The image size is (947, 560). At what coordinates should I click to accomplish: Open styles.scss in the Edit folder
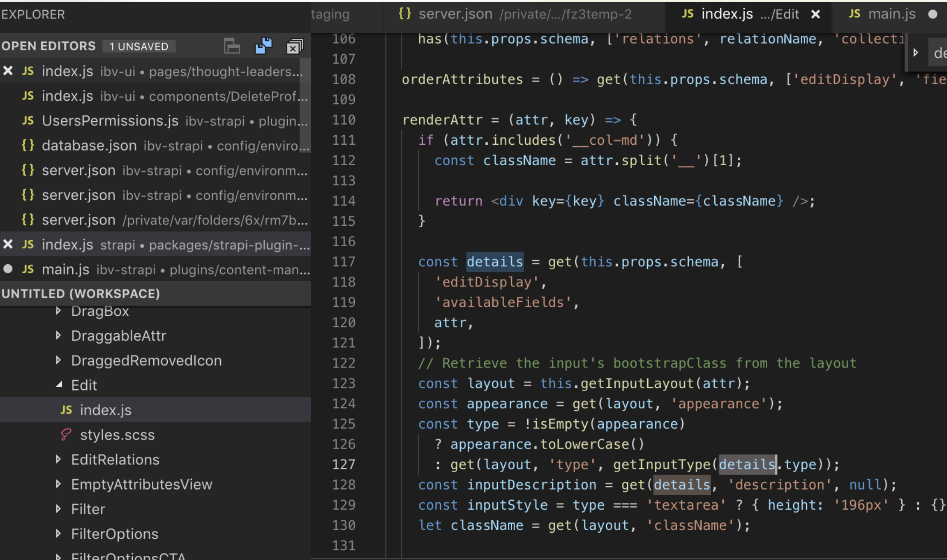pos(155,435)
